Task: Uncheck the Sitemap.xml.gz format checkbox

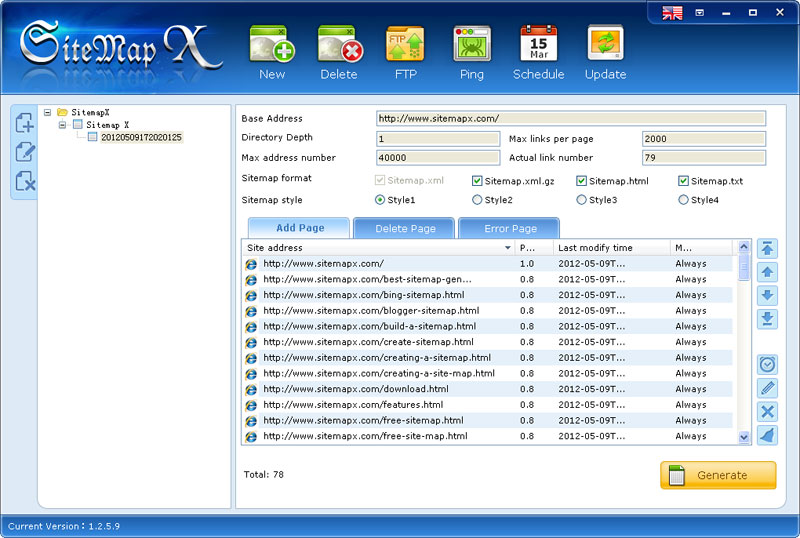Action: coord(478,181)
